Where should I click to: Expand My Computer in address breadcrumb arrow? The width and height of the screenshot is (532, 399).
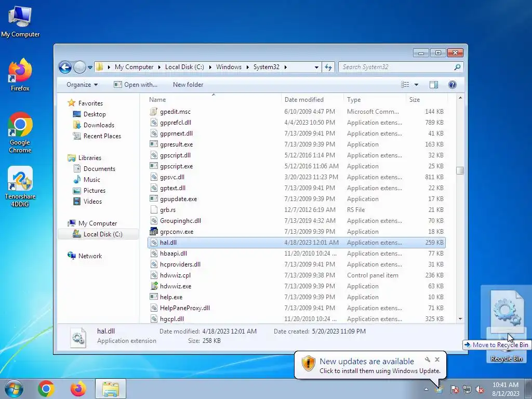point(159,67)
